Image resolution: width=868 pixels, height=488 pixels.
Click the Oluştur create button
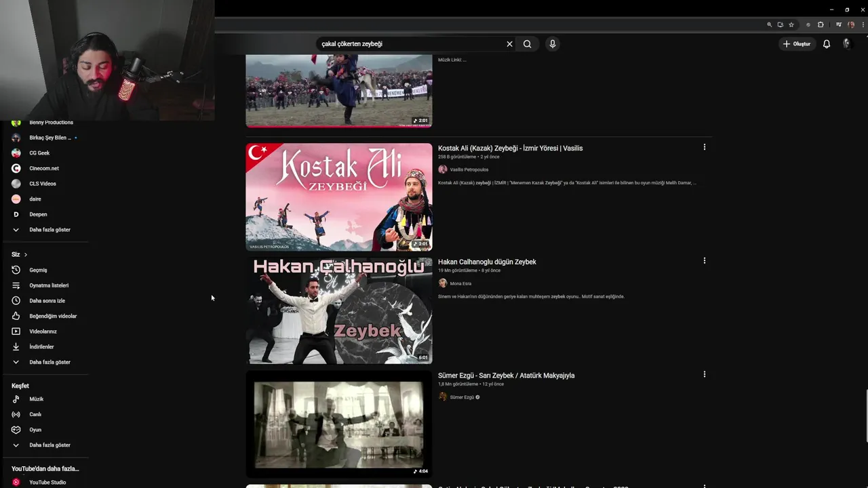click(x=797, y=44)
